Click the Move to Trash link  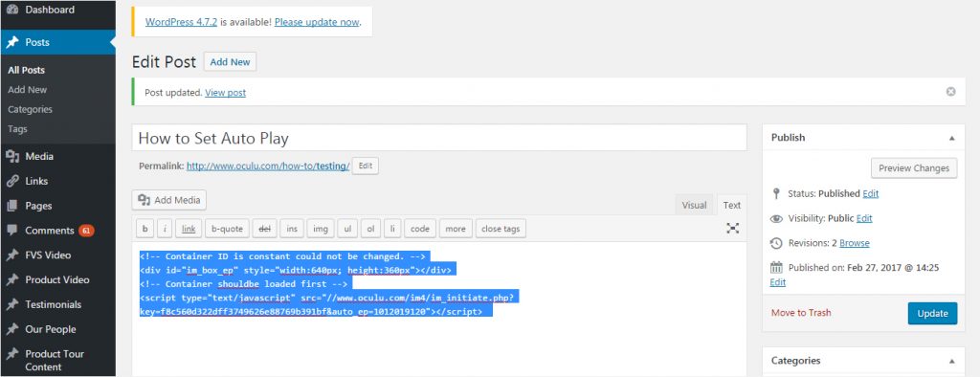[801, 313]
